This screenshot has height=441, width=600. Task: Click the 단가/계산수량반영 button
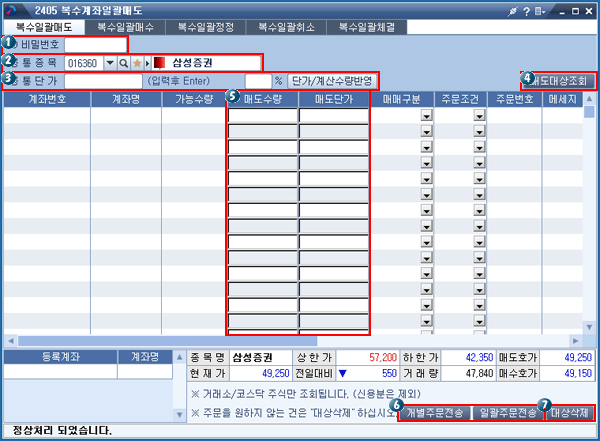(x=331, y=80)
